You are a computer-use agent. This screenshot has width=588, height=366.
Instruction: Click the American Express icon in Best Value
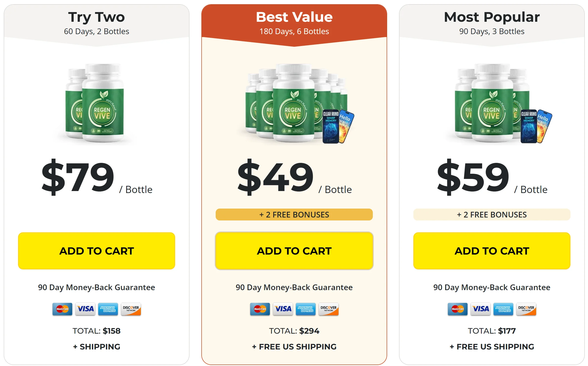click(x=306, y=309)
